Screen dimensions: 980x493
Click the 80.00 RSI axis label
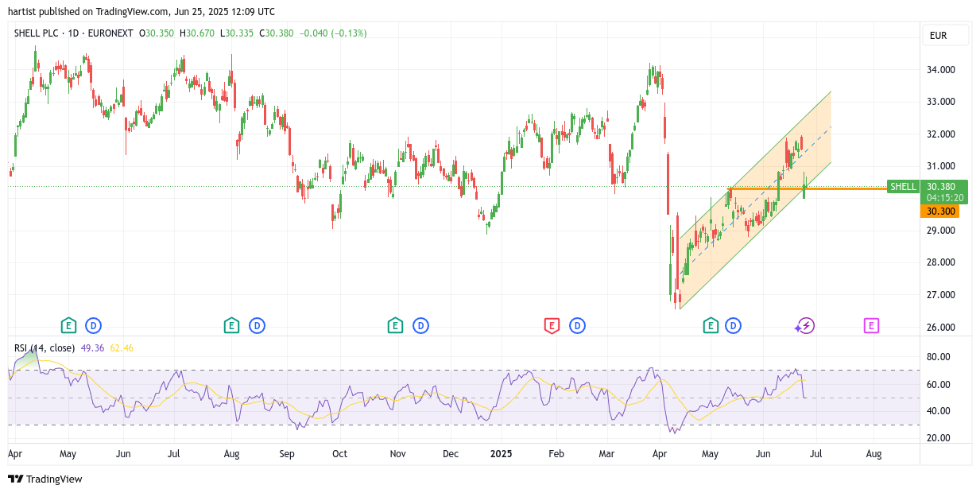pyautogui.click(x=939, y=357)
